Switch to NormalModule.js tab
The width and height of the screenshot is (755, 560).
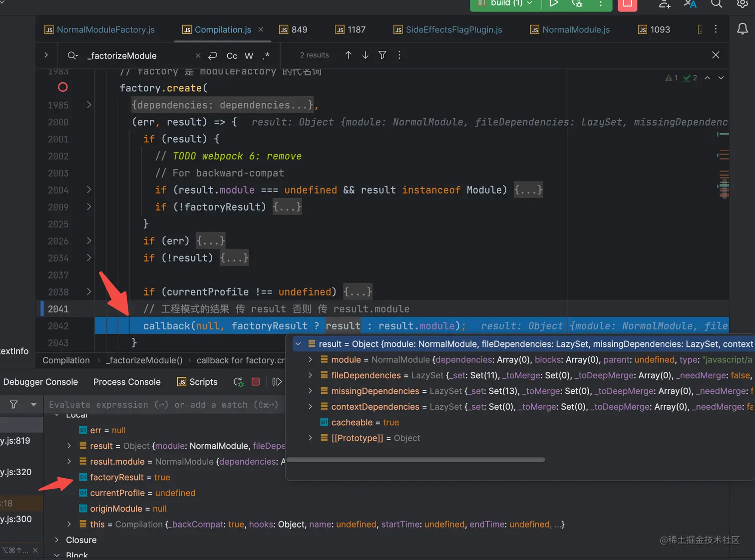tap(570, 29)
